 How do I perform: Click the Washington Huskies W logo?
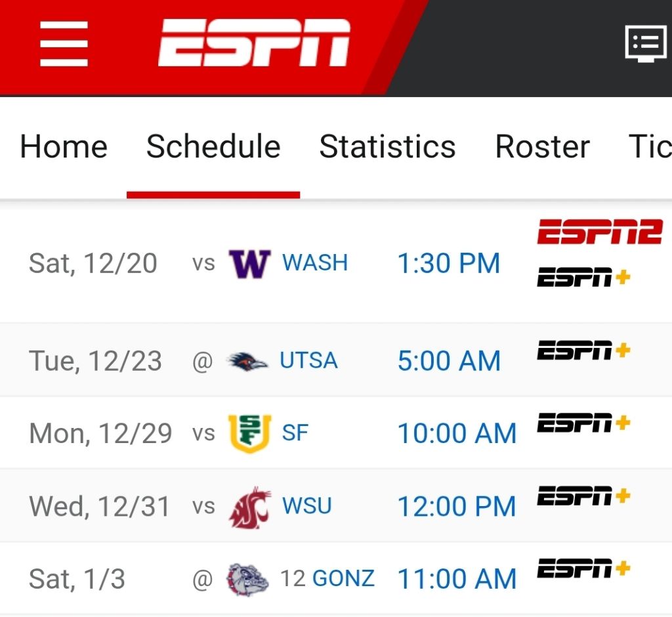pyautogui.click(x=249, y=264)
